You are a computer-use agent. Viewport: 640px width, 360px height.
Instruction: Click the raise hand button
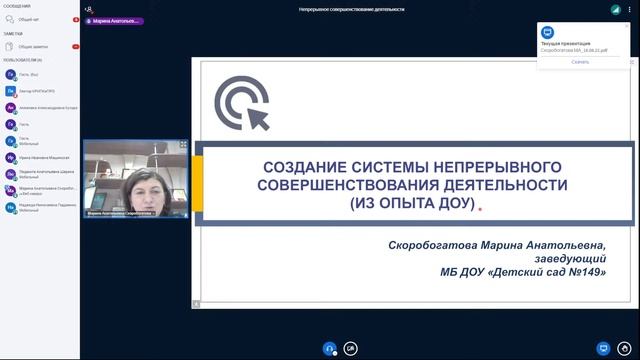coord(624,349)
